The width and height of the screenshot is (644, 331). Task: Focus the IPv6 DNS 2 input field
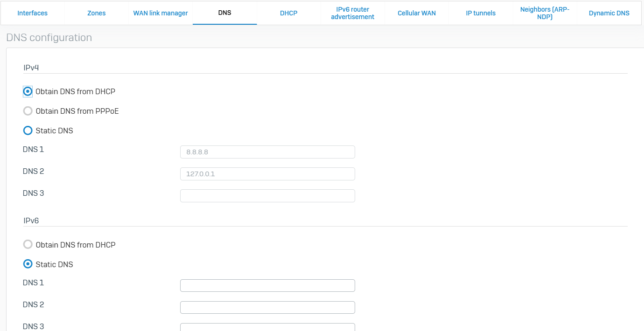267,307
